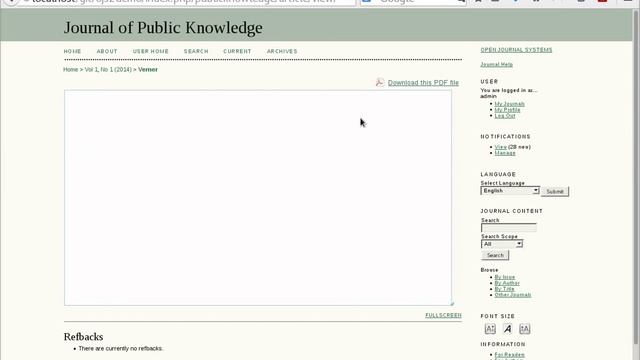Image resolution: width=640 pixels, height=360 pixels.
Task: Open the Fullscreen link below viewer
Action: coord(443,316)
